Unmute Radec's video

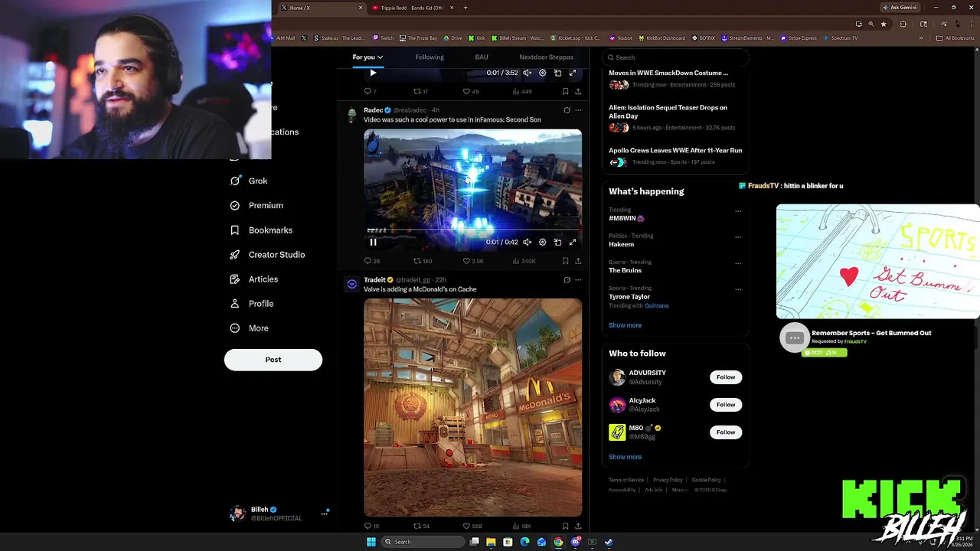coord(527,242)
